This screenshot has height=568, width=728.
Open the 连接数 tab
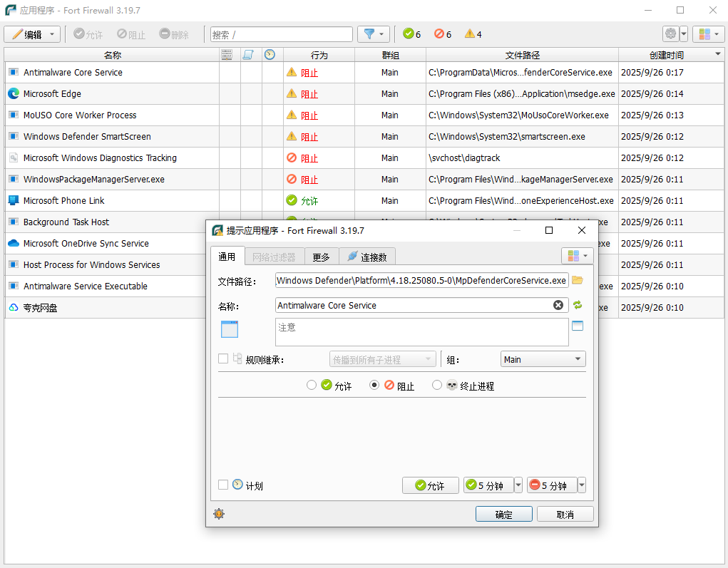366,257
